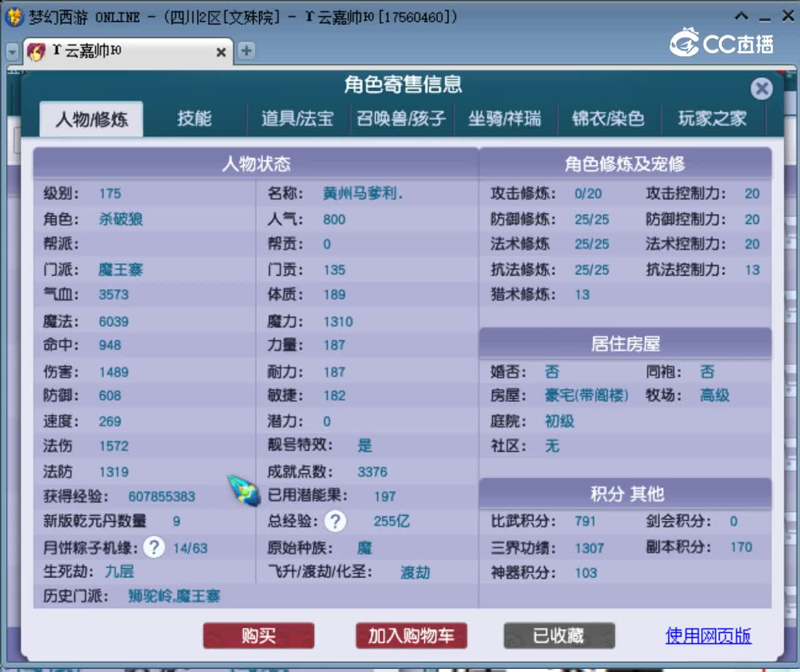800x672 pixels.
Task: Click the 比武积分 value 791
Action: tap(585, 521)
